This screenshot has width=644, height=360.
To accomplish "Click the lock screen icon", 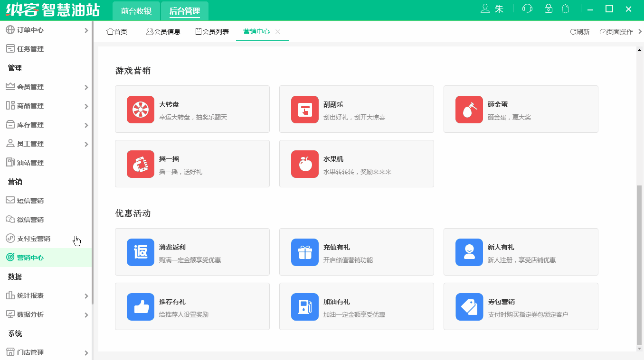I will 549,9.
